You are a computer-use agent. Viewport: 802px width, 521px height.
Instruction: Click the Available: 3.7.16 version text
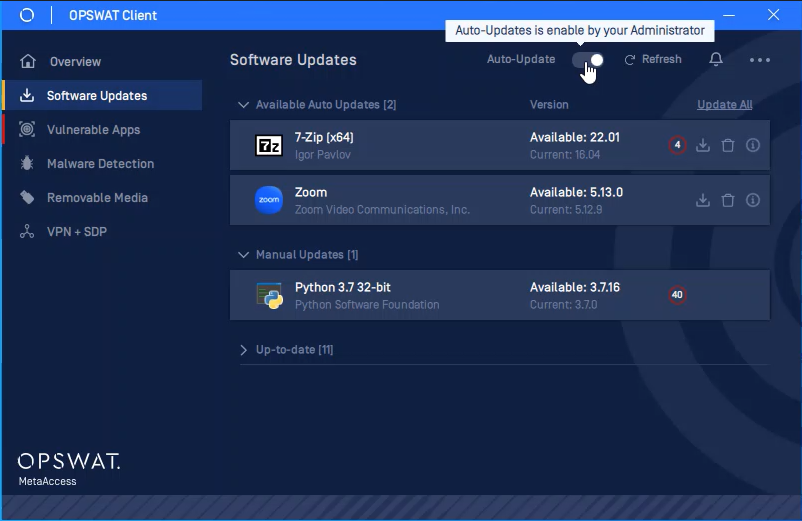coord(574,287)
